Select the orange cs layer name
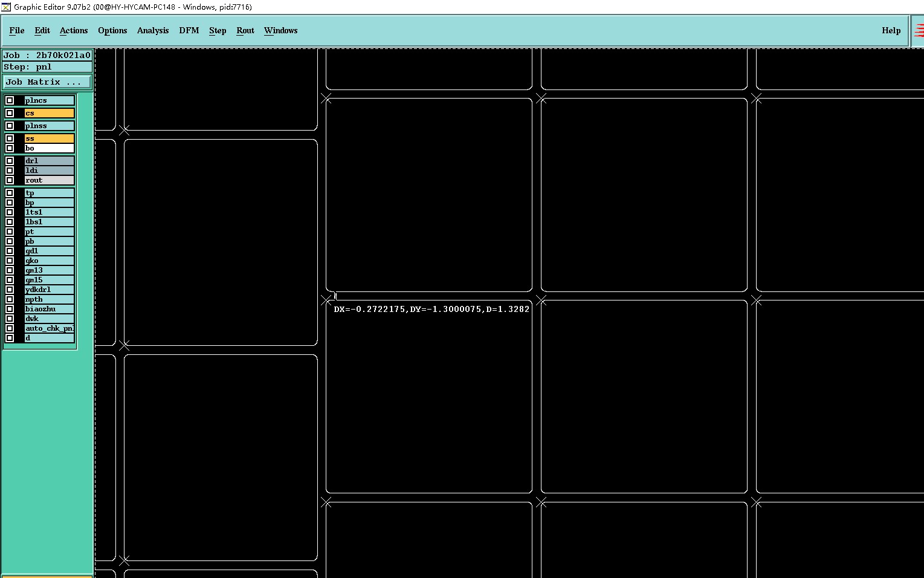 point(50,113)
